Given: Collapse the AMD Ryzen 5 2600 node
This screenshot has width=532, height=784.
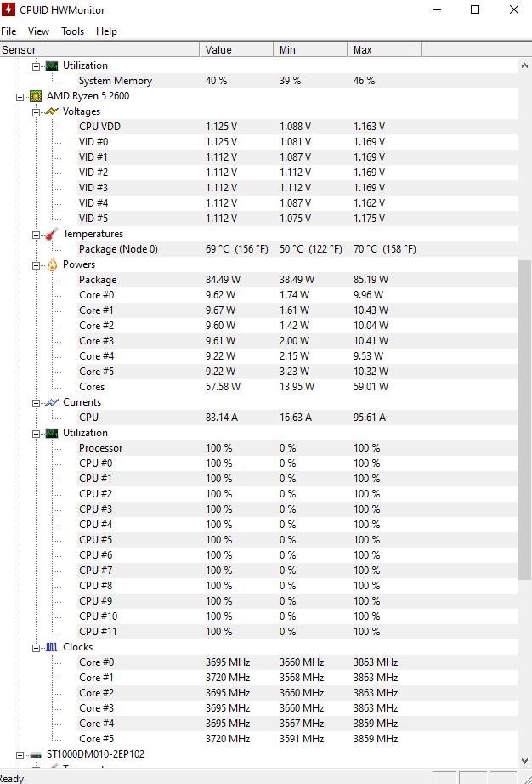Looking at the screenshot, I should pos(20,95).
